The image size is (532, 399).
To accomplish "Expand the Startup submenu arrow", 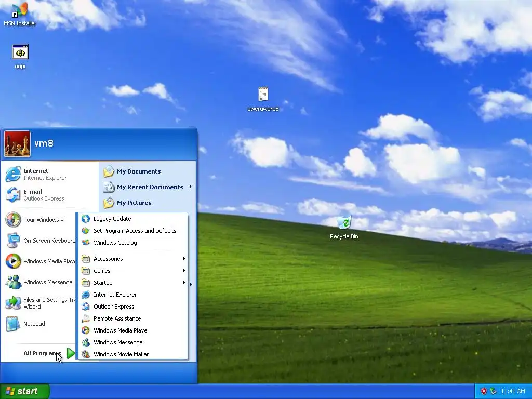I will (184, 283).
